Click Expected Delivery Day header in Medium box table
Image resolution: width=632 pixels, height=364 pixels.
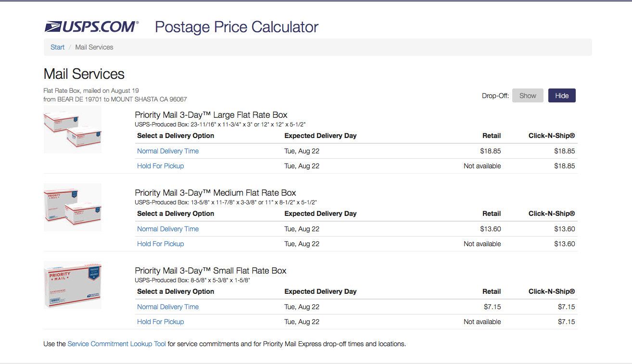(x=320, y=213)
